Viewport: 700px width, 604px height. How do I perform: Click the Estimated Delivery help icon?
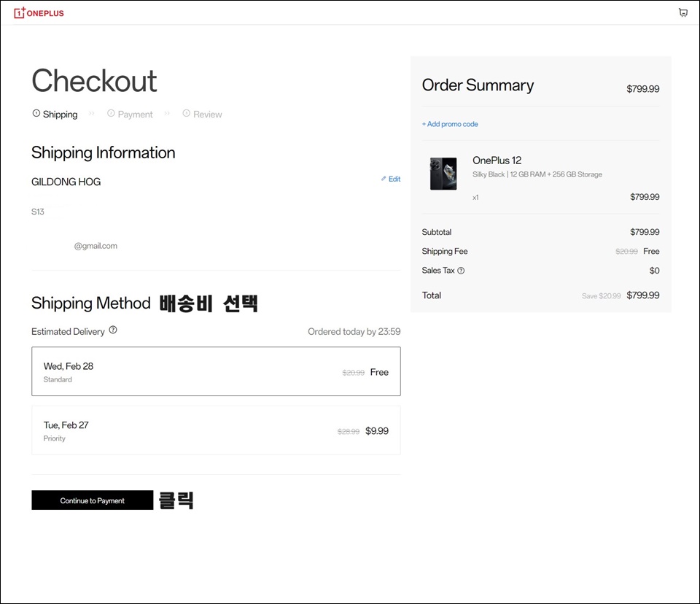click(x=113, y=330)
